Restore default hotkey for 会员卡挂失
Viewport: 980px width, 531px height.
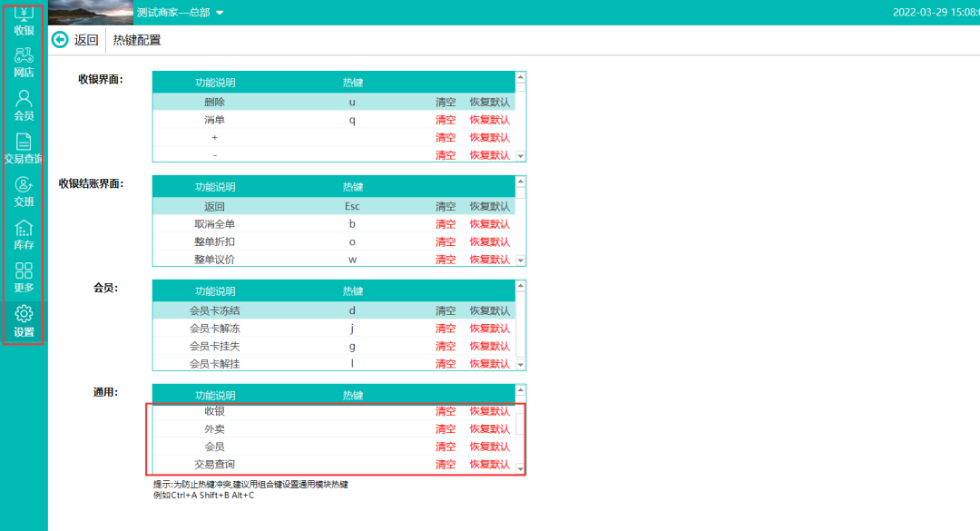pyautogui.click(x=489, y=347)
